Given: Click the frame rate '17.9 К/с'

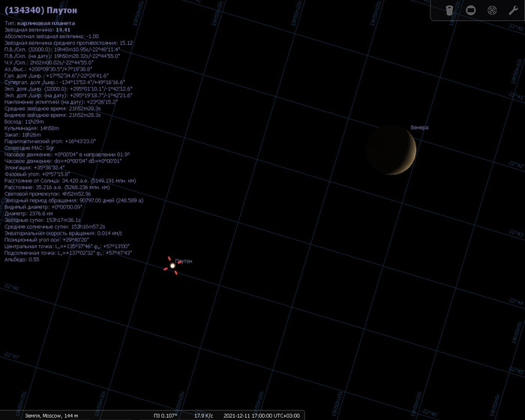Looking at the screenshot, I should coord(203,415).
